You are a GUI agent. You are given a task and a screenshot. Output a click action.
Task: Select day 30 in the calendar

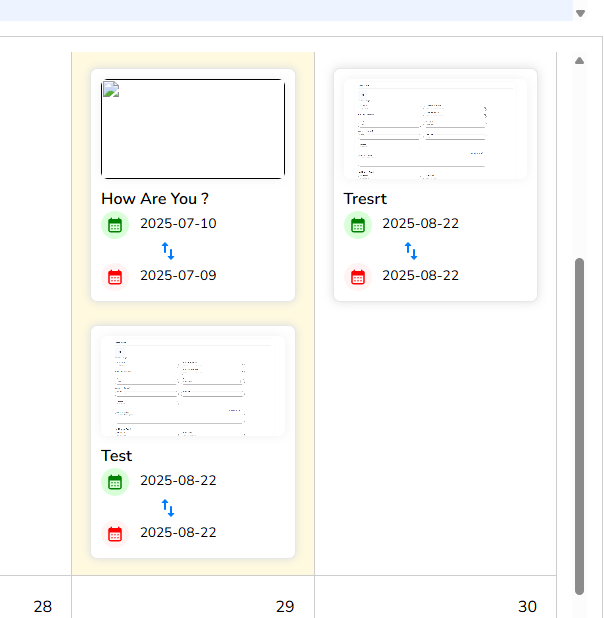527,606
